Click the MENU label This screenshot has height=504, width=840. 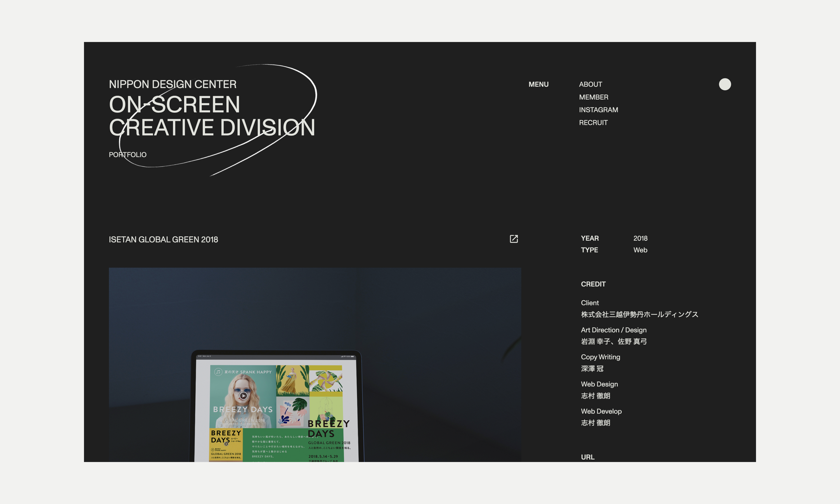(539, 84)
